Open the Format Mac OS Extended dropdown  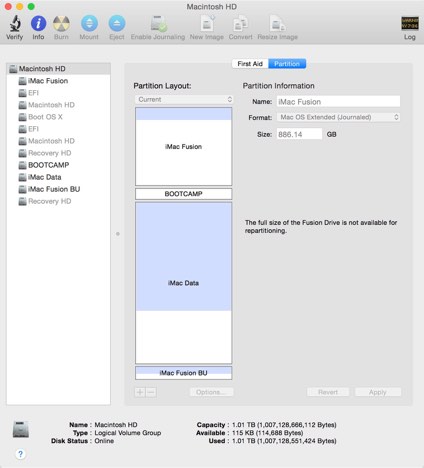pos(338,117)
